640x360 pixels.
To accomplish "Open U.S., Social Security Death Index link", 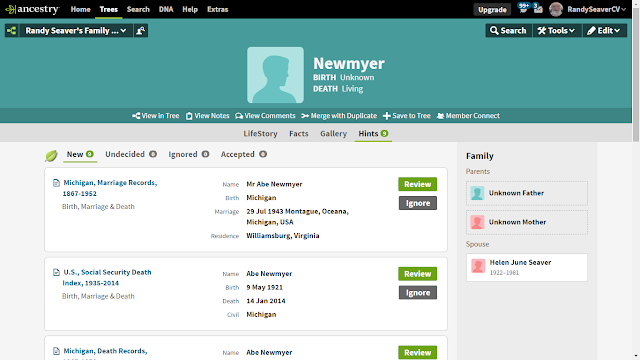I will [107, 278].
